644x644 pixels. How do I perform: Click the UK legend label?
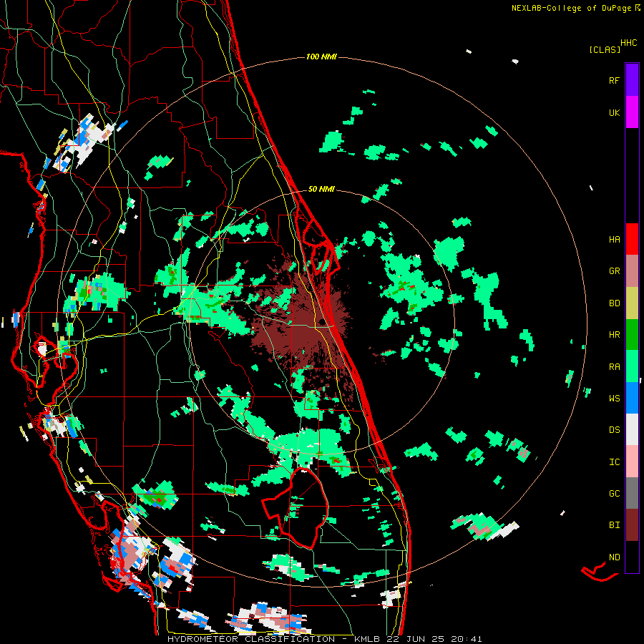click(x=614, y=112)
